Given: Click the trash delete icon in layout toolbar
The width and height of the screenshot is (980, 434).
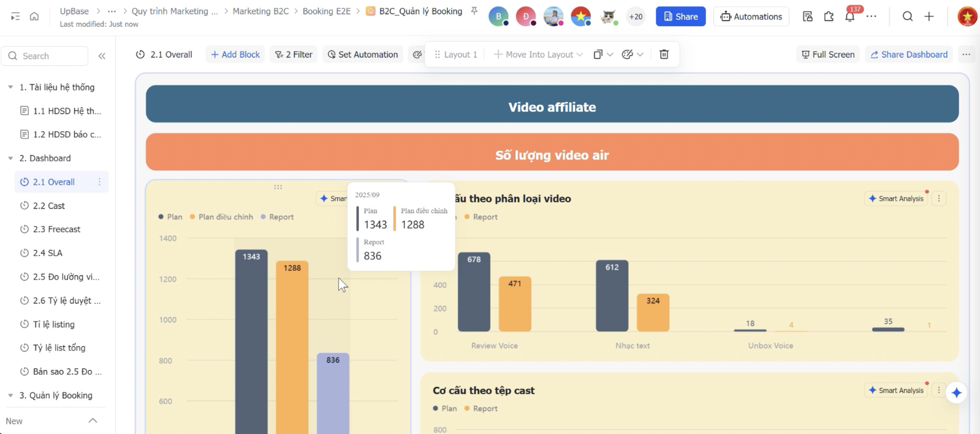Looking at the screenshot, I should pyautogui.click(x=664, y=54).
